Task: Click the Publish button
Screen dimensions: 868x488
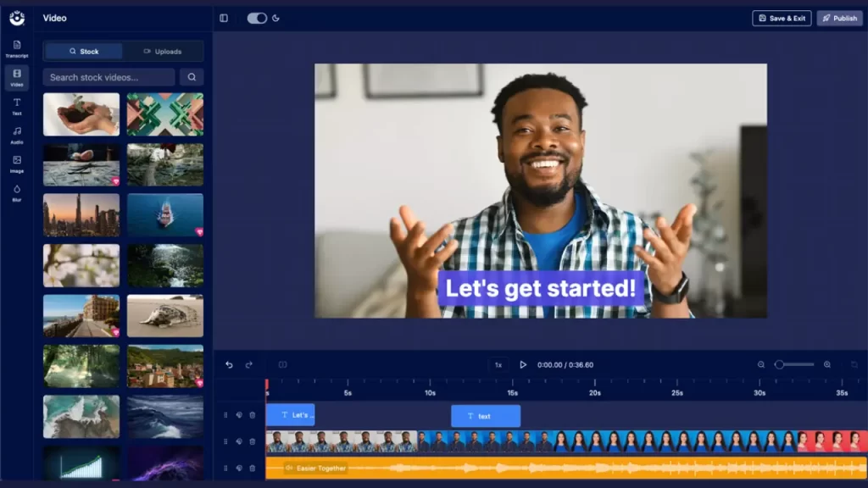Action: tap(839, 18)
